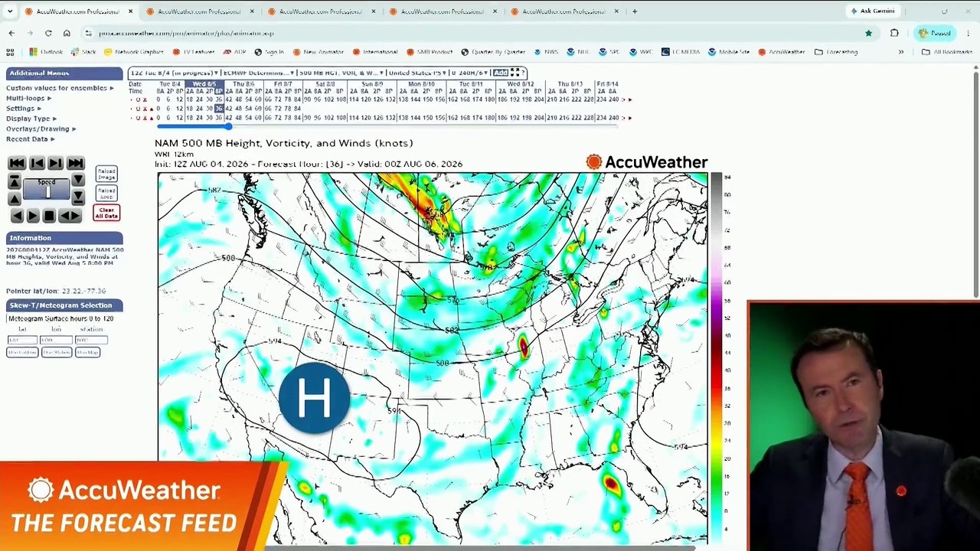Viewport: 980px width, 551px height.
Task: Click the Paused profile button
Action: point(935,33)
